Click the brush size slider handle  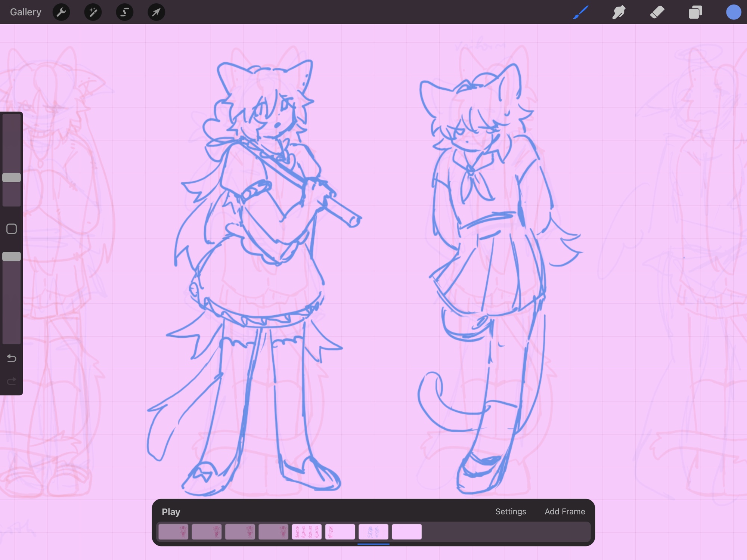12,177
